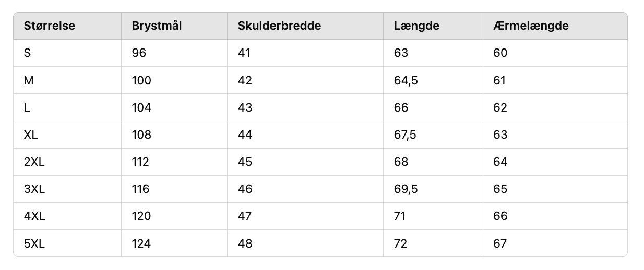Click sleeve length value 60

500,53
